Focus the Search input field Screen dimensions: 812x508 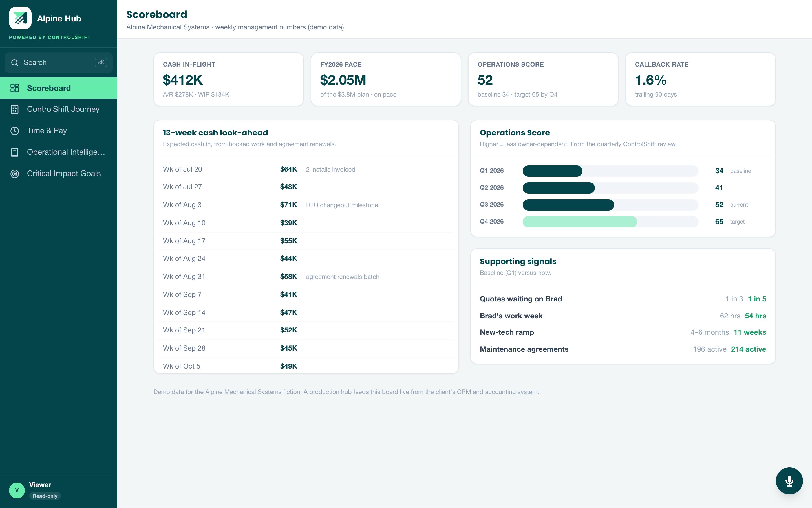point(59,62)
